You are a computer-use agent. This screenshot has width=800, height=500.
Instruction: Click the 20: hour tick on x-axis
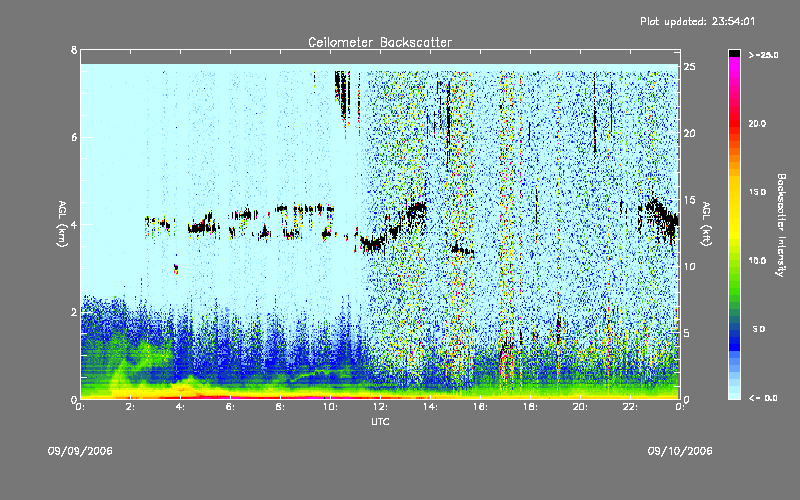coord(580,407)
